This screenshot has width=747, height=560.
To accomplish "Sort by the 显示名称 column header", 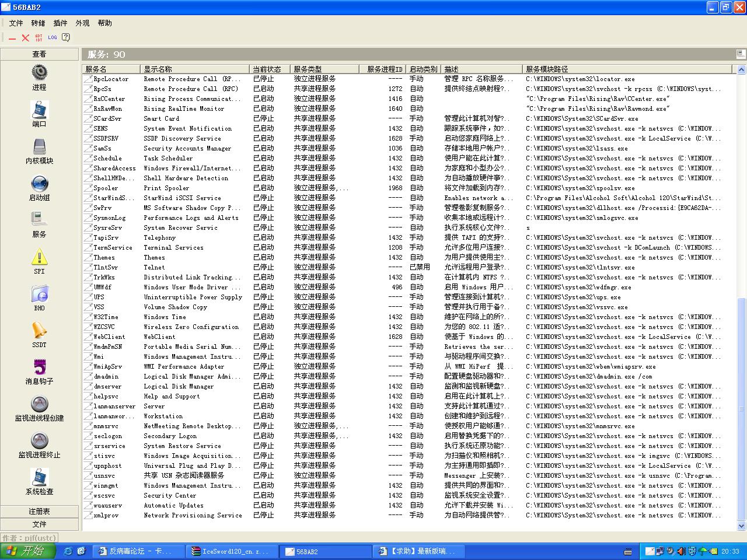I will coord(195,69).
